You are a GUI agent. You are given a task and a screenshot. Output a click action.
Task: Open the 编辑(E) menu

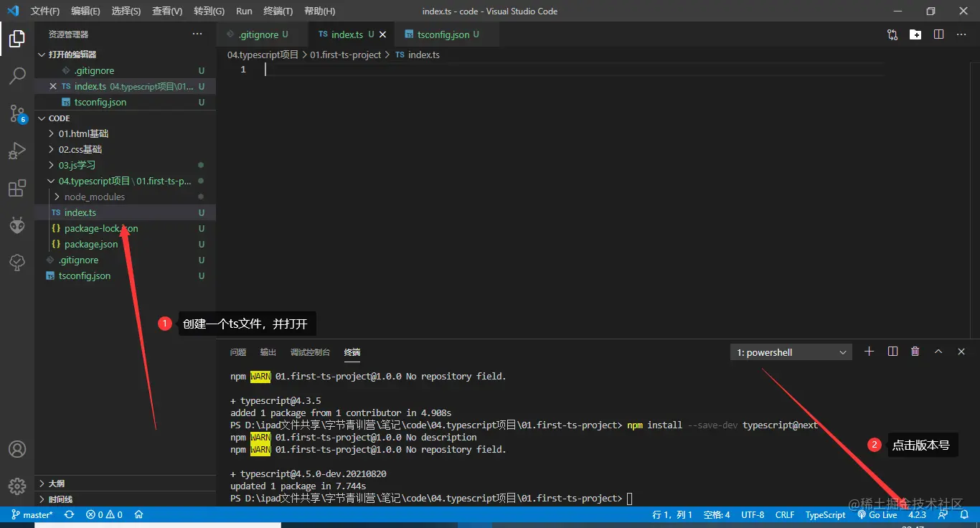click(85, 11)
